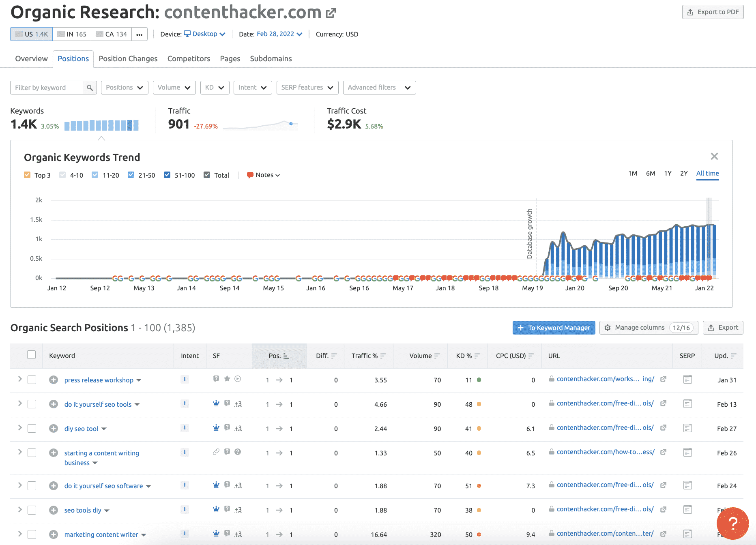Click the Database growth marker on chart
The height and width of the screenshot is (545, 756).
click(x=530, y=234)
